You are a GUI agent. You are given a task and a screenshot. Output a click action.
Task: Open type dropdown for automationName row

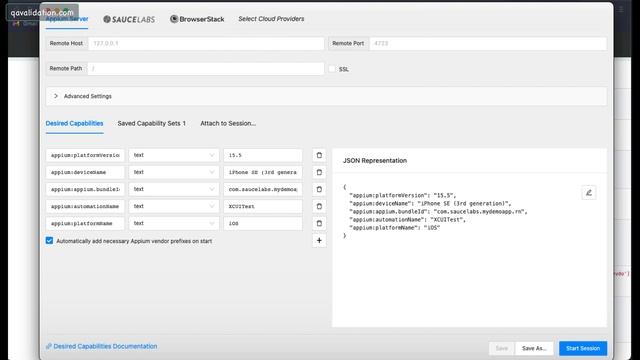pos(174,207)
